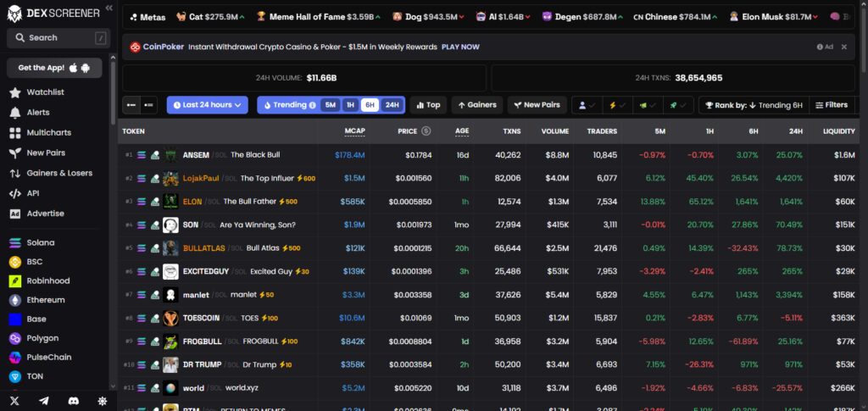This screenshot has width=868, height=411.
Task: Focus the Search box in sidebar
Action: click(58, 37)
